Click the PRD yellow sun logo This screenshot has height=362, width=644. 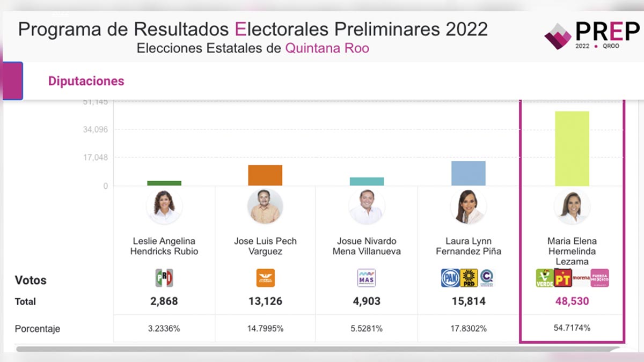click(469, 278)
